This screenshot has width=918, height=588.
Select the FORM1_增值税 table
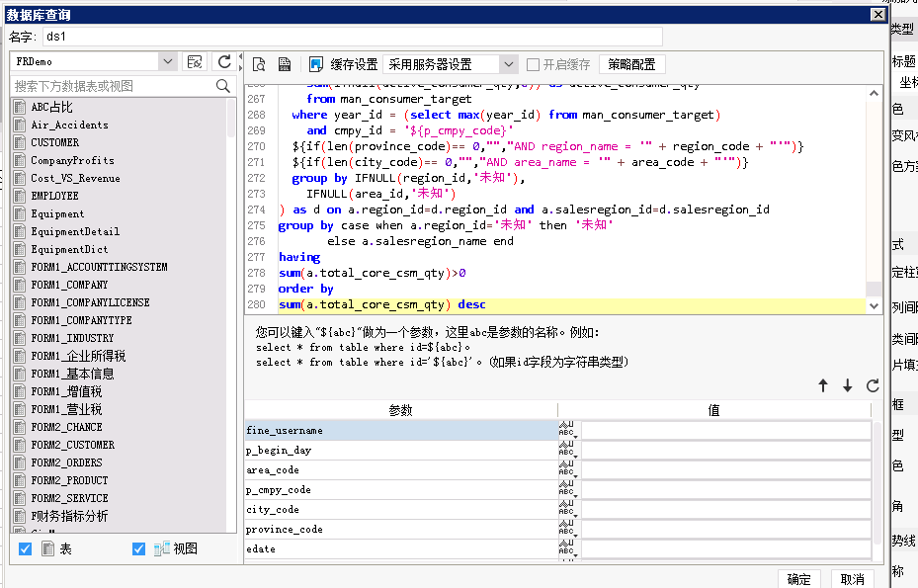66,391
